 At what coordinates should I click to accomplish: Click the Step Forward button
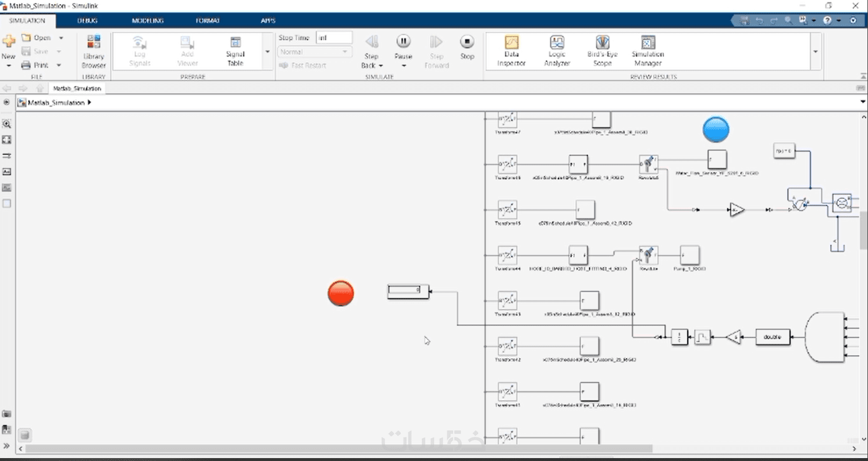tap(436, 52)
